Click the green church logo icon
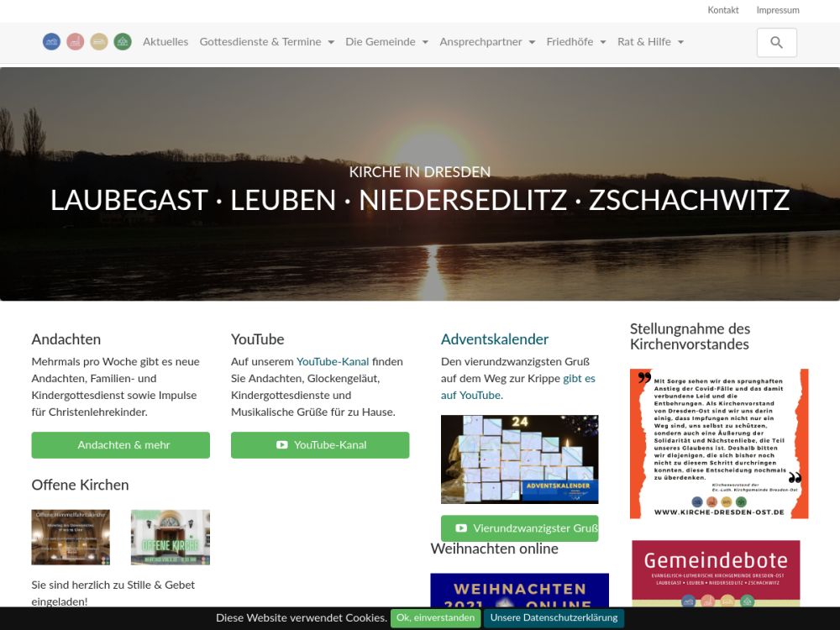The width and height of the screenshot is (840, 630). point(123,42)
